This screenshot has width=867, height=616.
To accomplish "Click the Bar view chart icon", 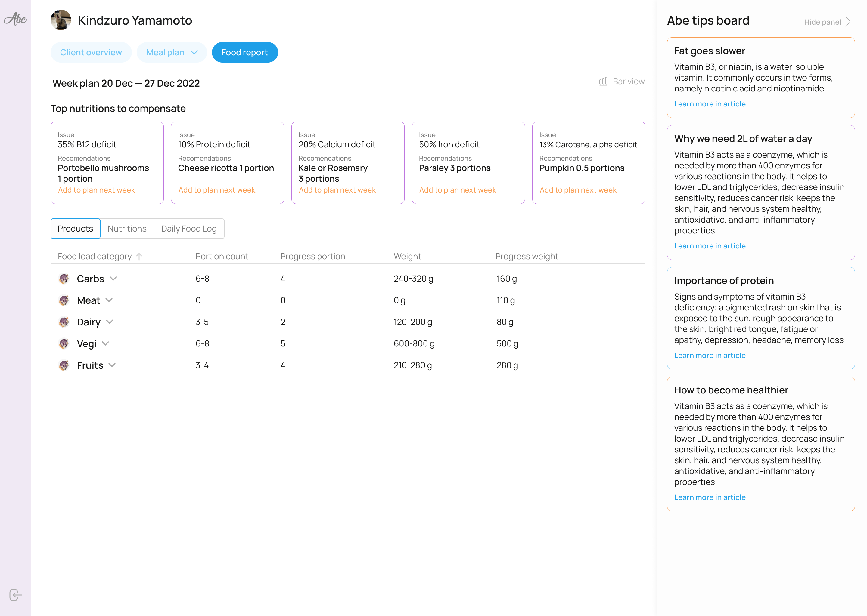I will (x=603, y=82).
